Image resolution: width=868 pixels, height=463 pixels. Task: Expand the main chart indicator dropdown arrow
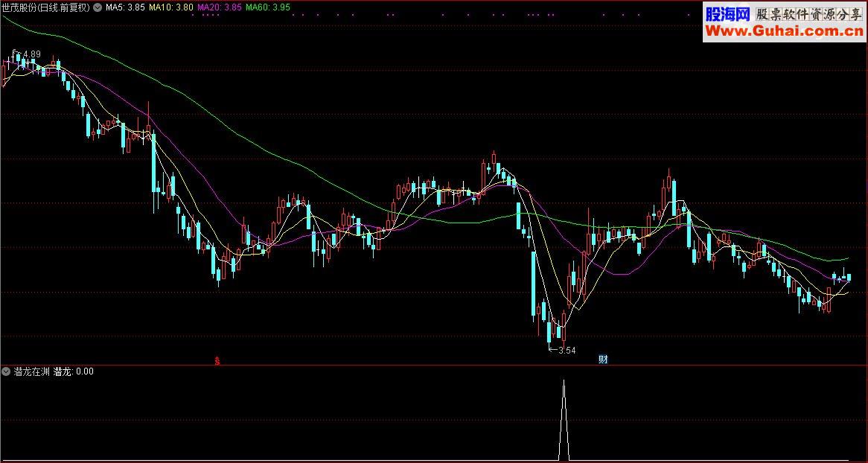click(98, 7)
